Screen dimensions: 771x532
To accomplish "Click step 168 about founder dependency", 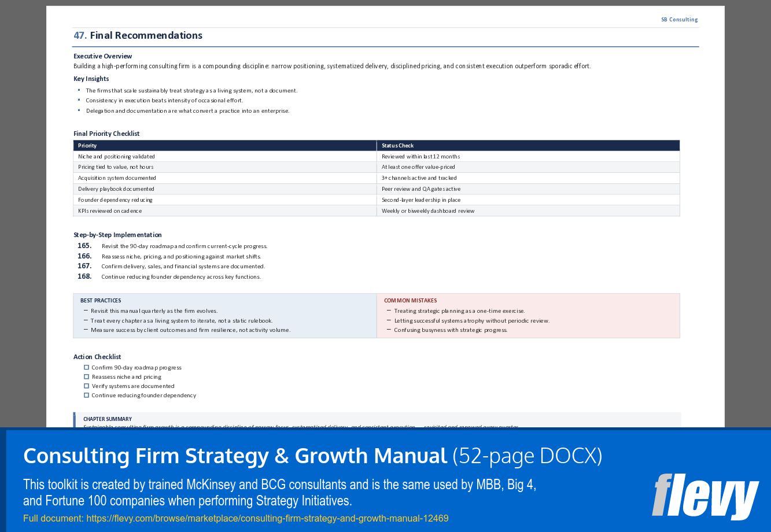I will click(169, 276).
